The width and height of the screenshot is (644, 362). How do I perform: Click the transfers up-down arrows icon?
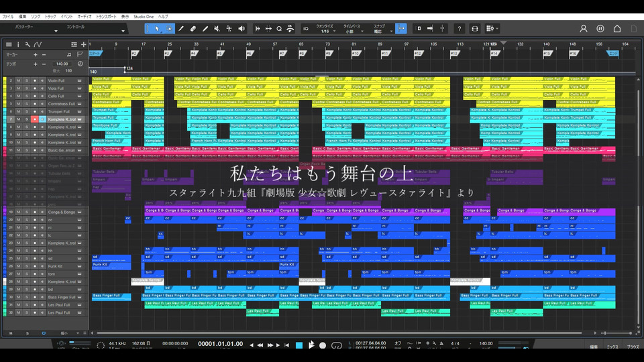coord(600,28)
